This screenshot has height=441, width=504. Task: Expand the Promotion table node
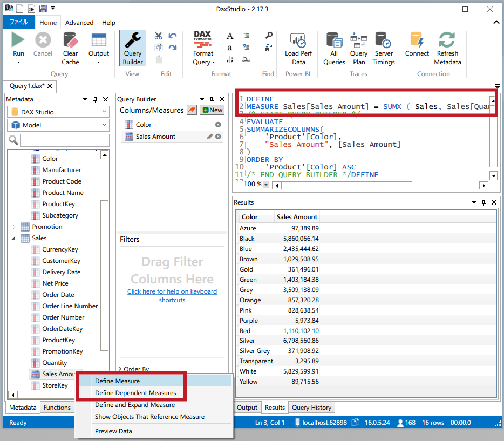point(14,227)
